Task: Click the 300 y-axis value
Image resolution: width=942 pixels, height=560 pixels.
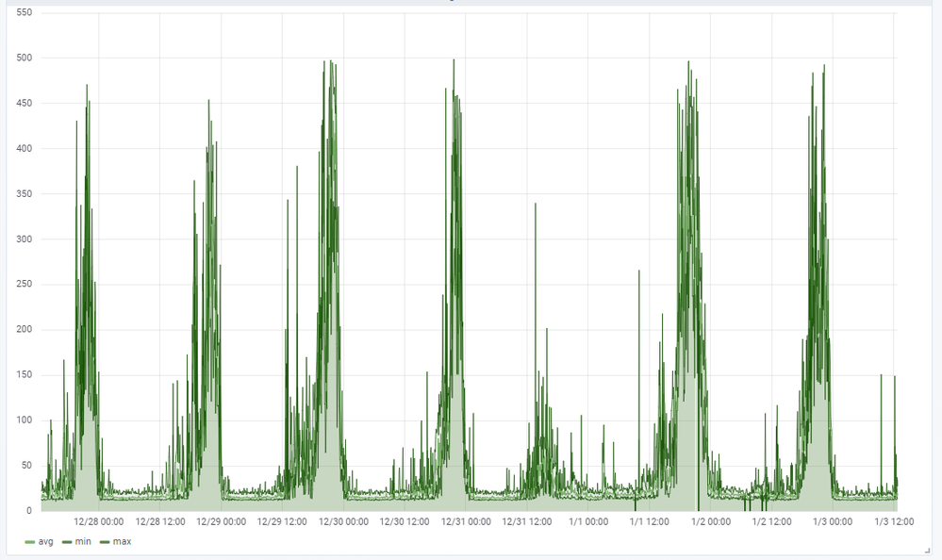Action: [x=24, y=239]
